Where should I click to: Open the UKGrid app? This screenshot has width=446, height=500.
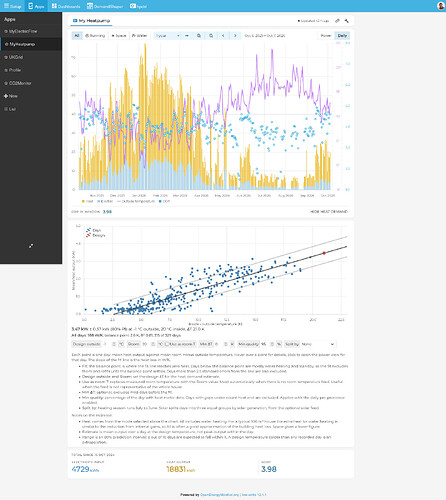(31, 57)
